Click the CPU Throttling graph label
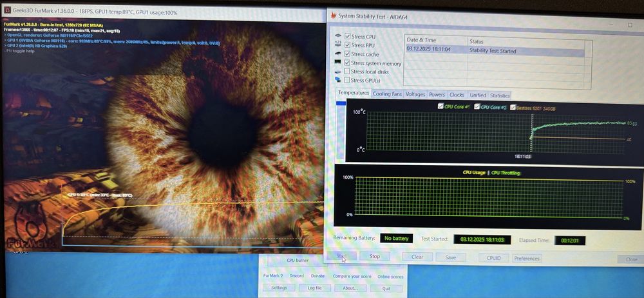644x298 pixels. tap(506, 173)
